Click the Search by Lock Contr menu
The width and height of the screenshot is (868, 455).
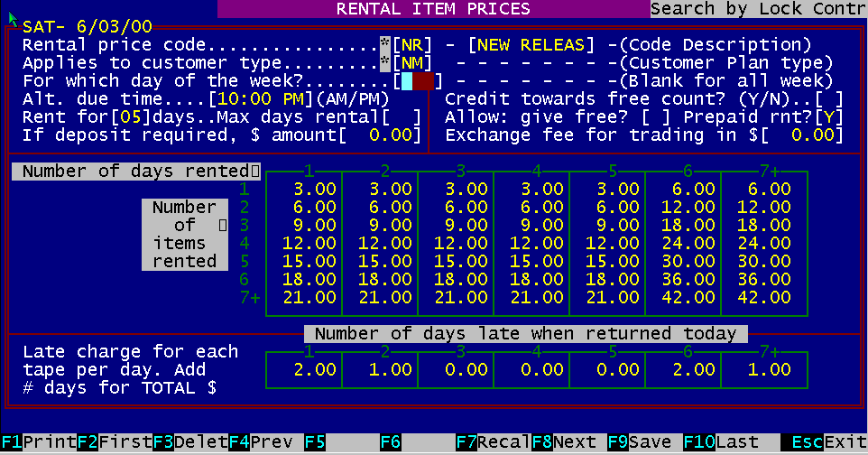(x=758, y=9)
